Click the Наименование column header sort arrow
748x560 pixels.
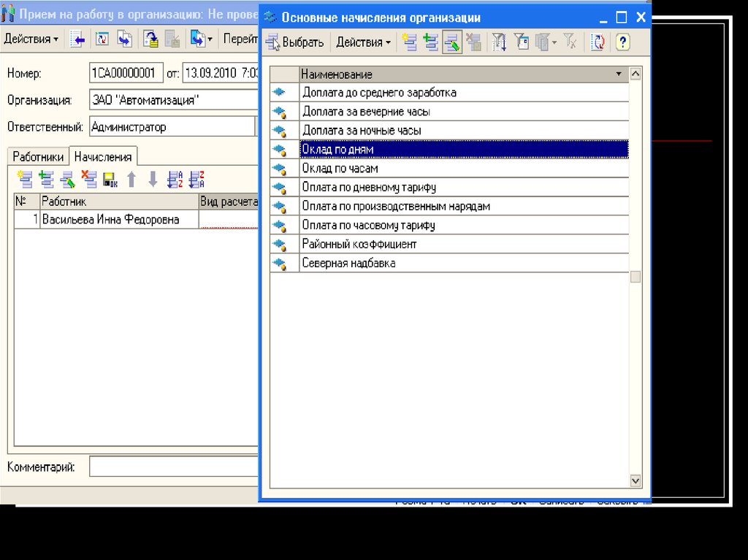pyautogui.click(x=619, y=74)
